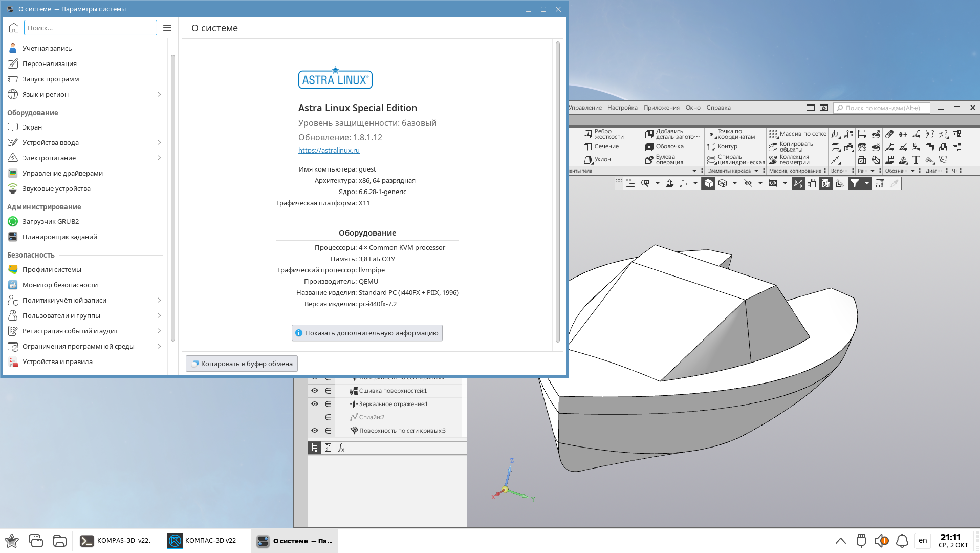This screenshot has width=980, height=553.
Task: Click the Оболочка tool icon
Action: (649, 147)
